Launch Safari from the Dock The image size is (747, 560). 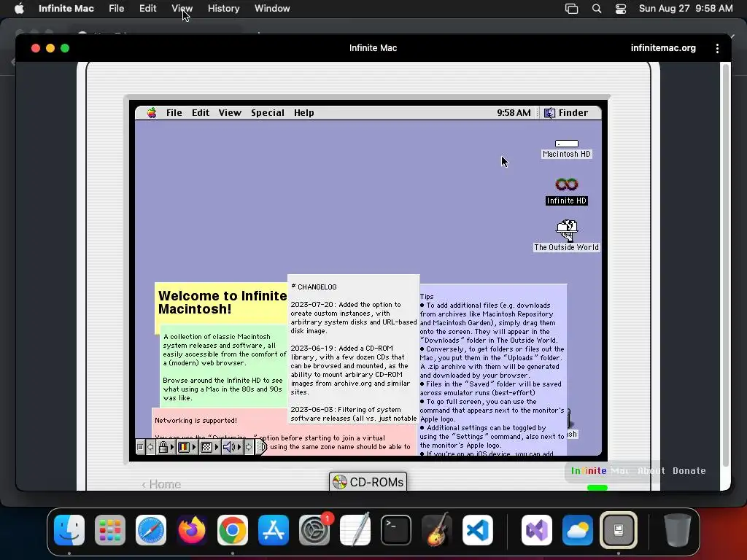click(x=151, y=530)
